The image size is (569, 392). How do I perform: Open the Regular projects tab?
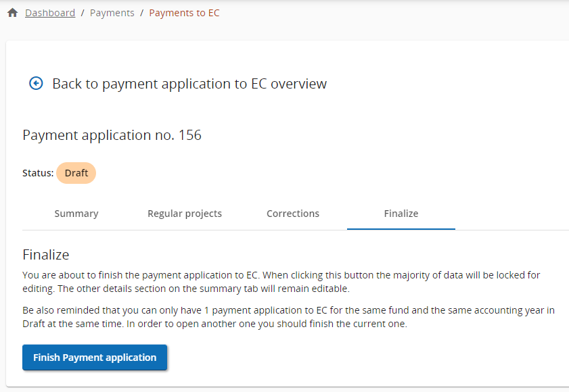point(185,214)
